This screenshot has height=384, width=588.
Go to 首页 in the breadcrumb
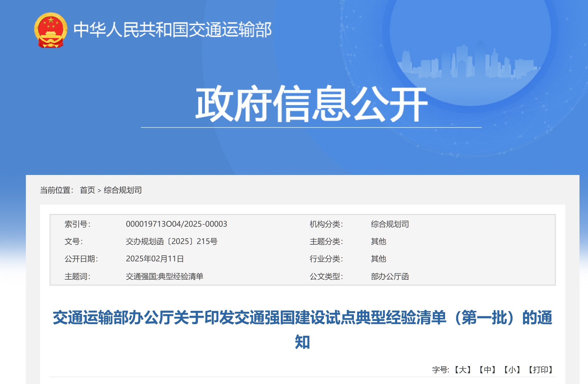click(x=87, y=190)
